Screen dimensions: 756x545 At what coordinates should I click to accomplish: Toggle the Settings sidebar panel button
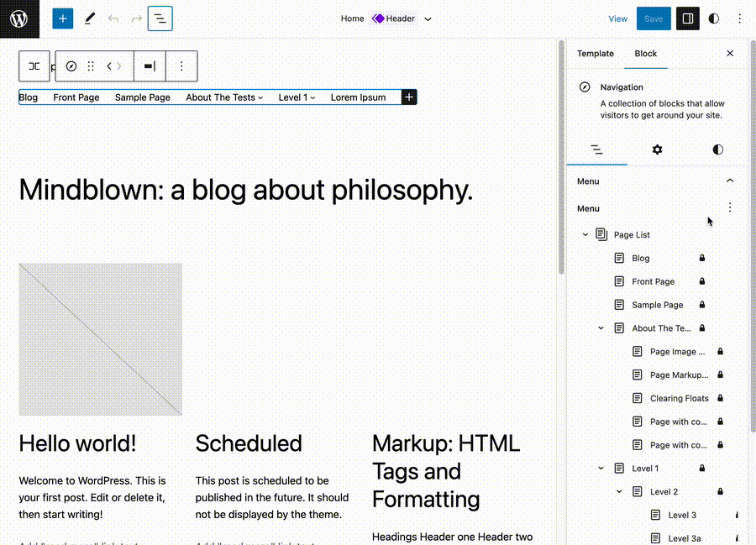click(x=687, y=18)
